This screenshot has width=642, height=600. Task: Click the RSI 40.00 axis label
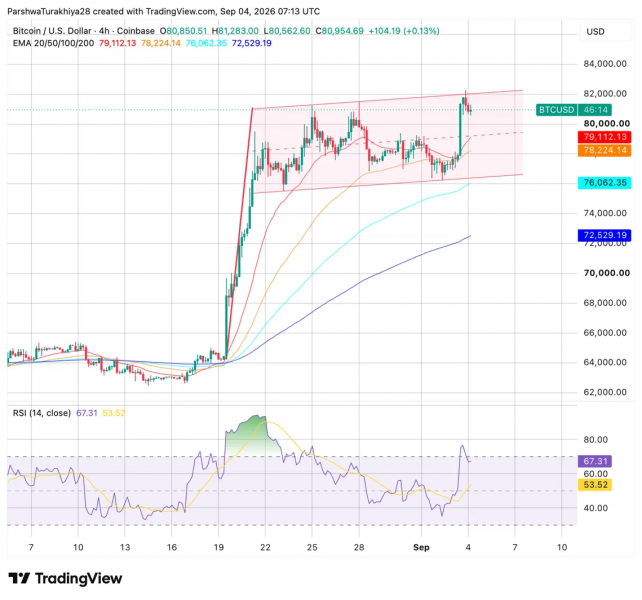tap(595, 508)
